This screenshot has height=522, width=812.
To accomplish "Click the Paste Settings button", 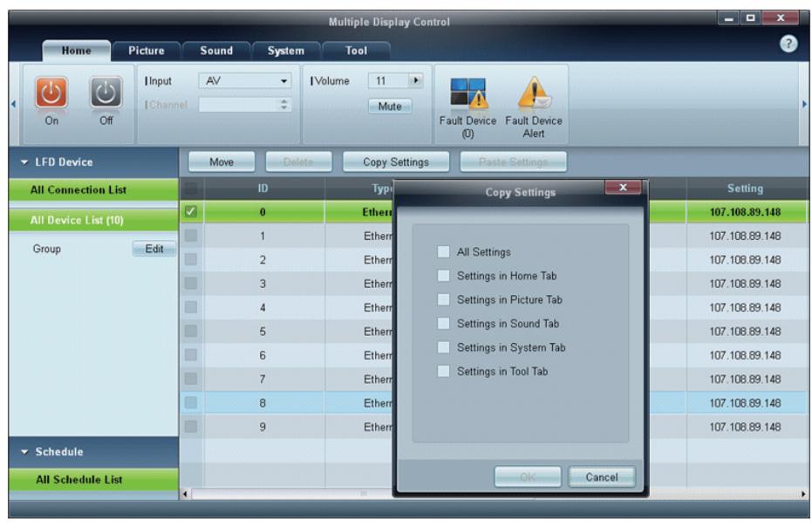I will pyautogui.click(x=513, y=162).
